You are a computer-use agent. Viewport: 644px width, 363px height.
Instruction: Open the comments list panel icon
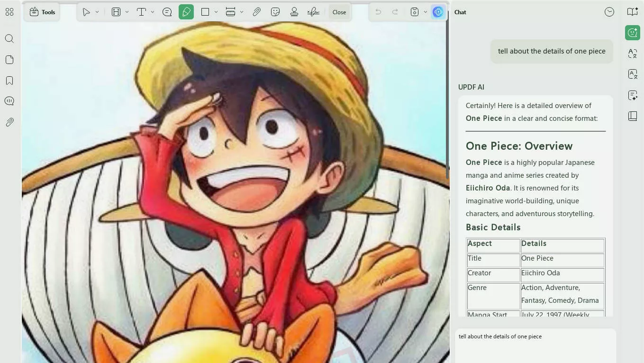coord(9,101)
